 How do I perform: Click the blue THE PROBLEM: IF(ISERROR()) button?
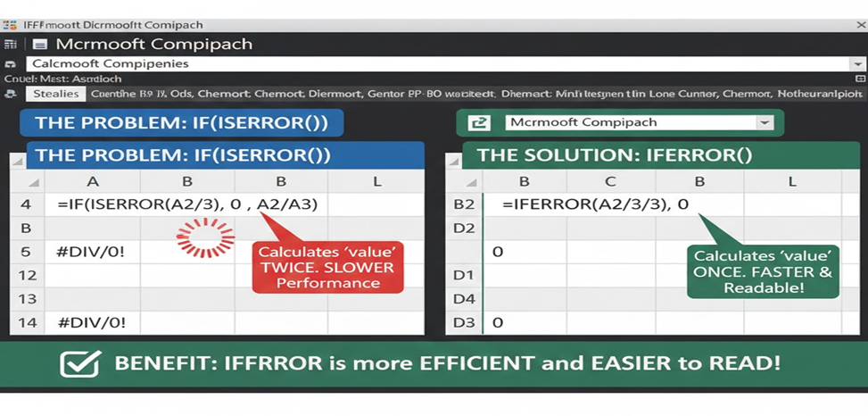(x=180, y=123)
